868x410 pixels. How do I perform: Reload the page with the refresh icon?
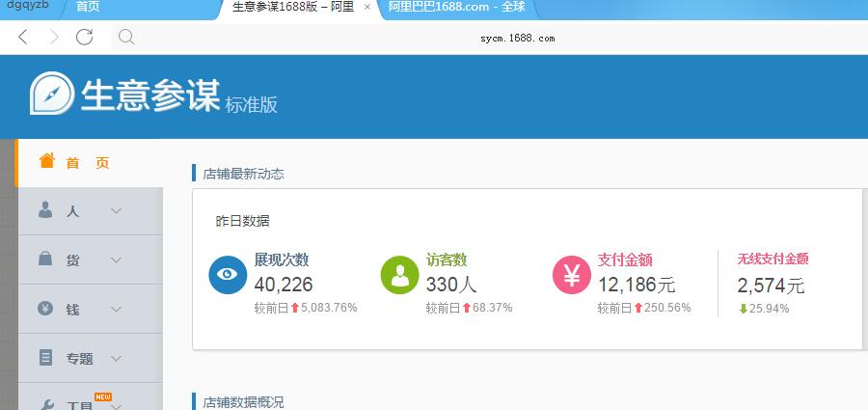click(84, 37)
